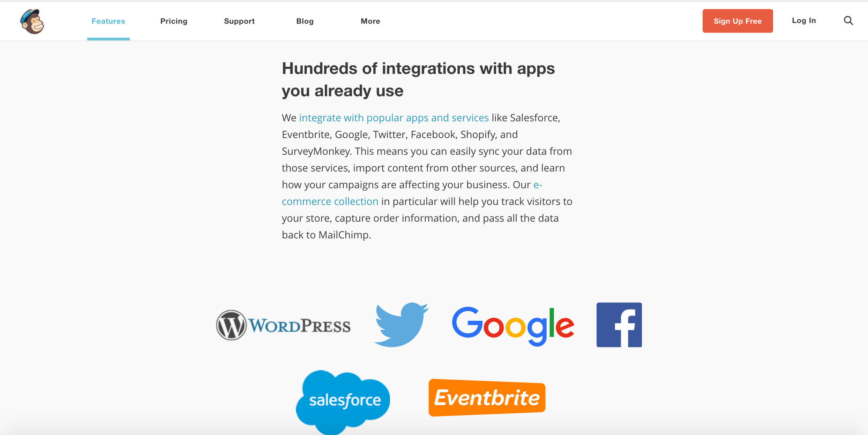Follow the integrate with popular apps link

coord(394,118)
